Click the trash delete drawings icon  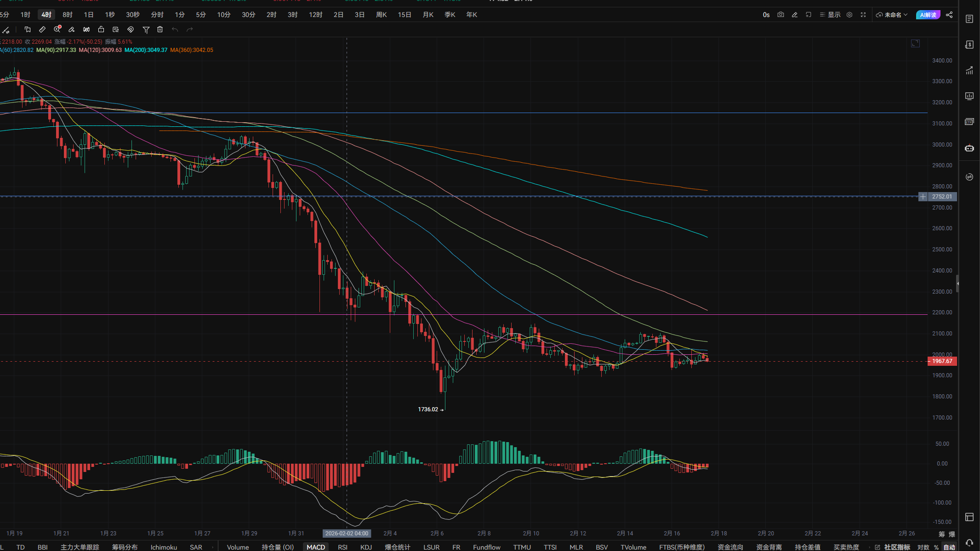point(160,29)
